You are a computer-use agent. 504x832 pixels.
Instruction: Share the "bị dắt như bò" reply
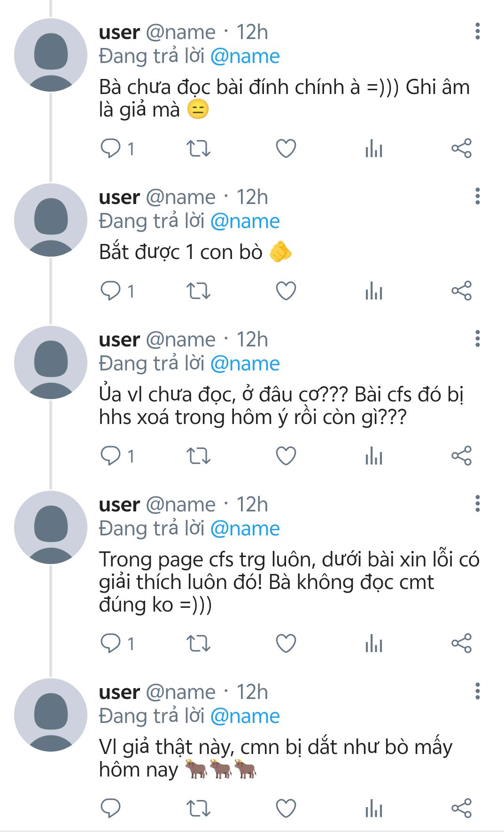click(x=461, y=808)
